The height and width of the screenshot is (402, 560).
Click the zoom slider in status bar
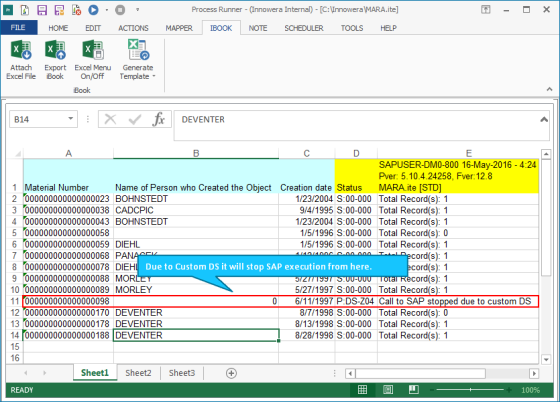[x=470, y=390]
